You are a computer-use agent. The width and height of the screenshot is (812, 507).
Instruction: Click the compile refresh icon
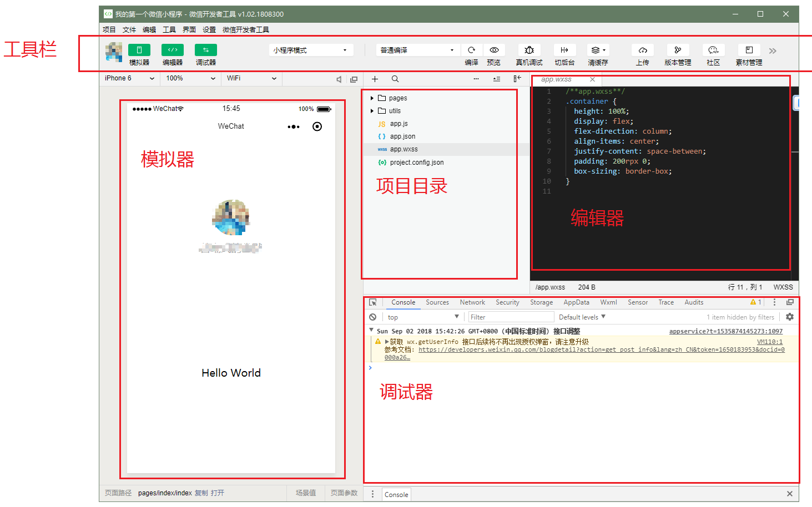[471, 50]
